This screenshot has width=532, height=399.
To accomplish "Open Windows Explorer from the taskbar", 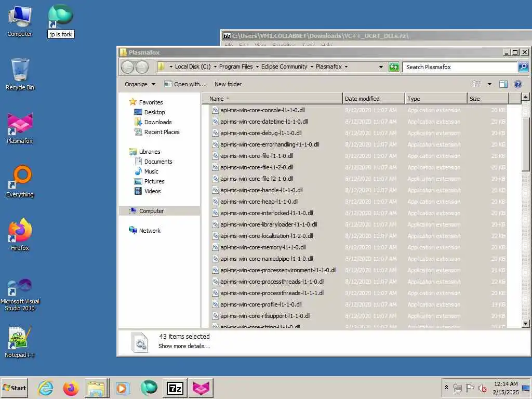I will click(96, 388).
